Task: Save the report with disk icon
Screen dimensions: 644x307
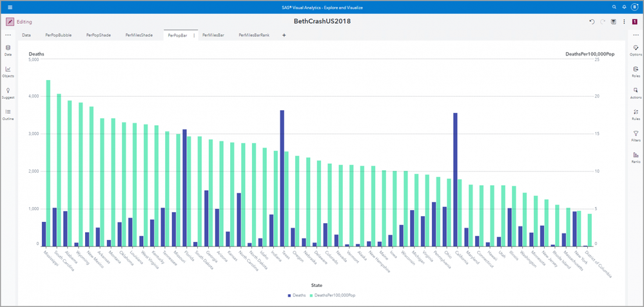Action: 614,22
